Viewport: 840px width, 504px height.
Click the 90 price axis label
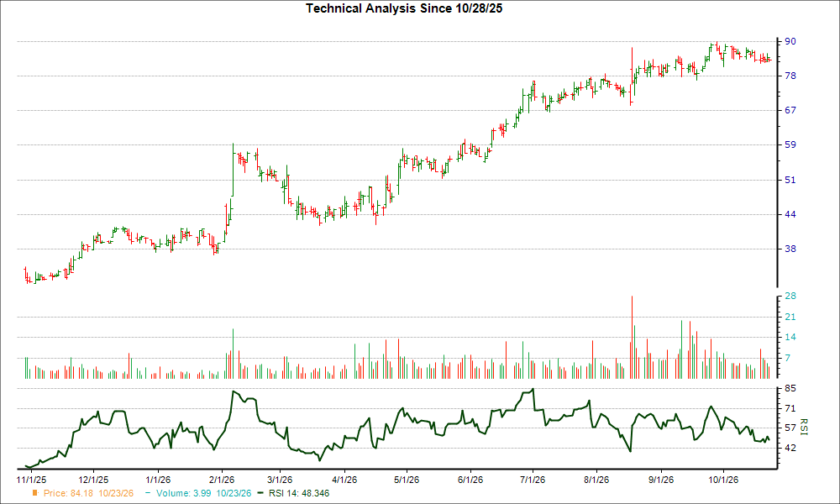(790, 41)
